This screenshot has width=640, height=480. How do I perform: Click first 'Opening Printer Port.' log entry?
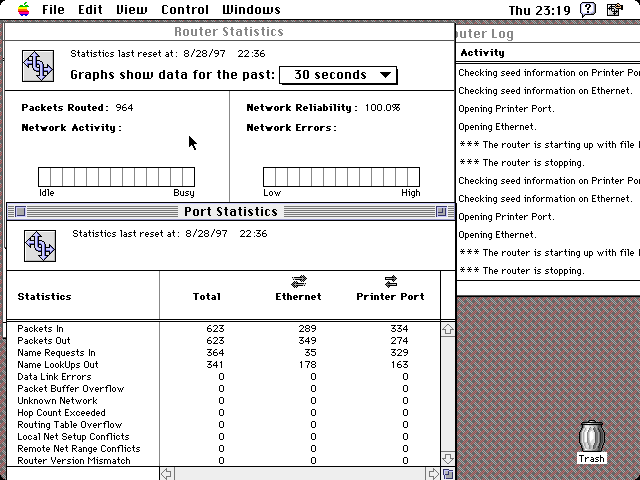click(506, 109)
